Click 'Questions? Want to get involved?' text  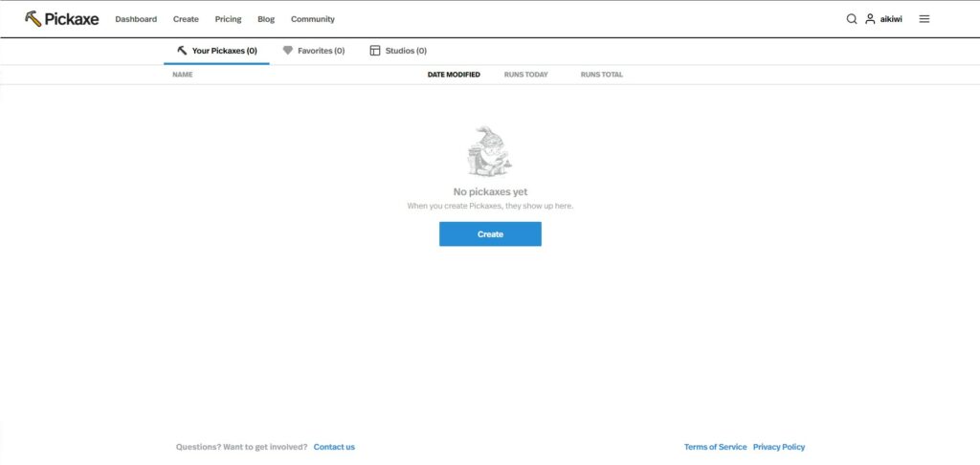tap(242, 447)
